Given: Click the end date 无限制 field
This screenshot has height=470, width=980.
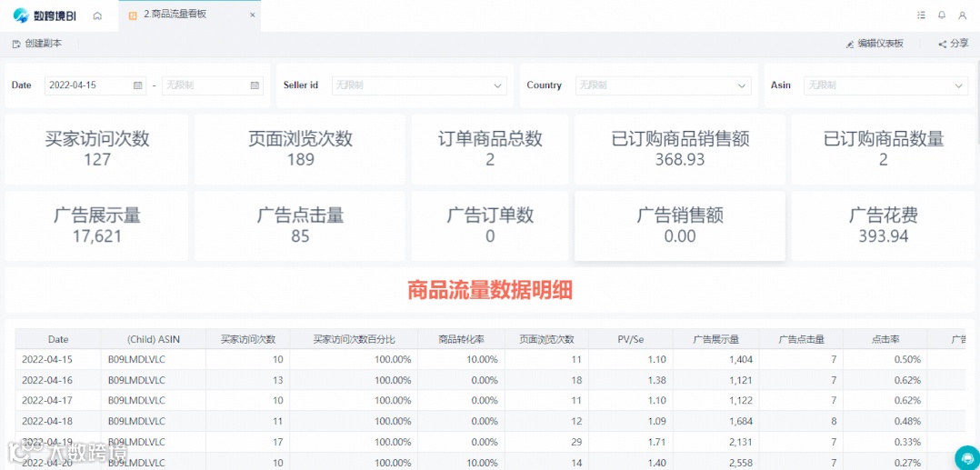Looking at the screenshot, I should [x=213, y=85].
